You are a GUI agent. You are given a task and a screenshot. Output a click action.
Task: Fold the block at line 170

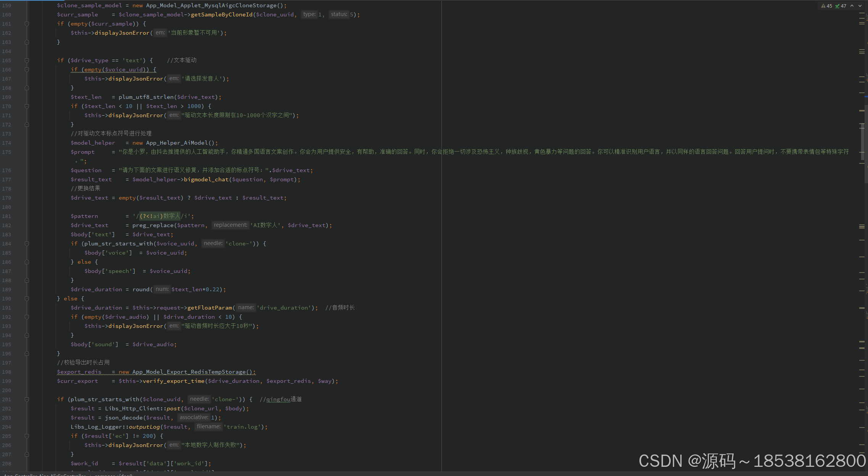tap(27, 106)
